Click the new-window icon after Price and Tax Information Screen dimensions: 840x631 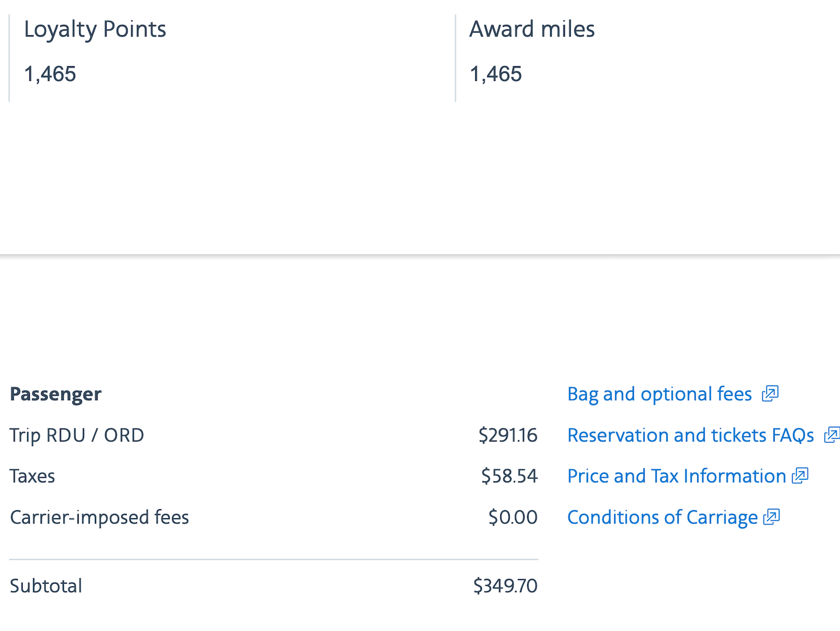(800, 476)
